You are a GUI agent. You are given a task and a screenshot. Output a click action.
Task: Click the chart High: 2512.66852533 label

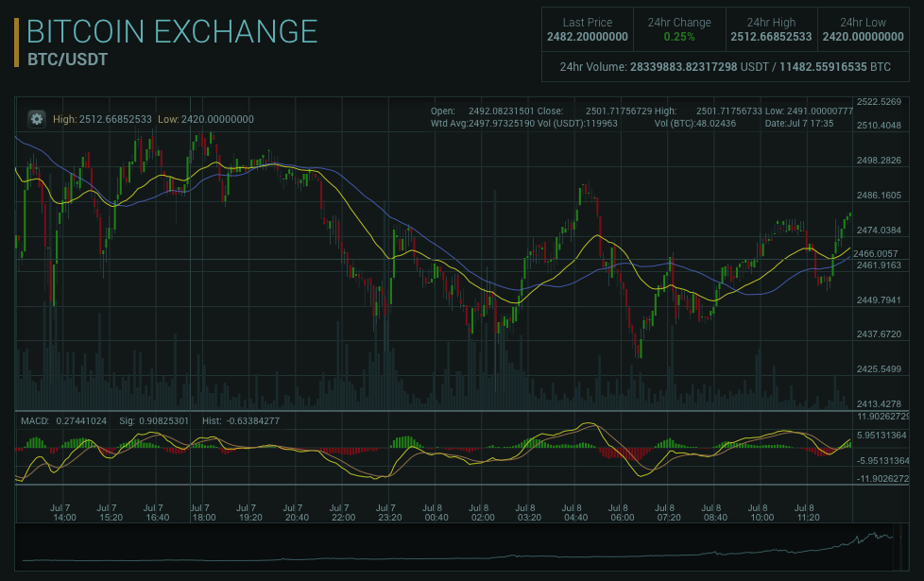click(x=103, y=119)
